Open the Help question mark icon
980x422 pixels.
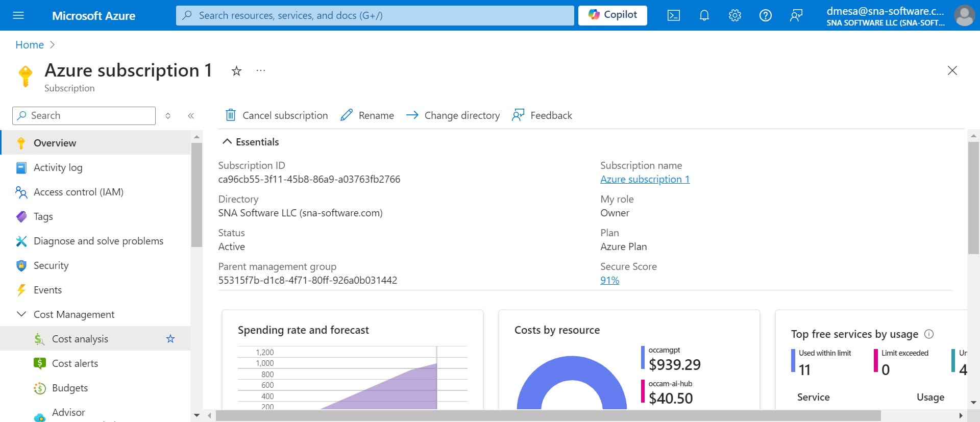coord(765,15)
